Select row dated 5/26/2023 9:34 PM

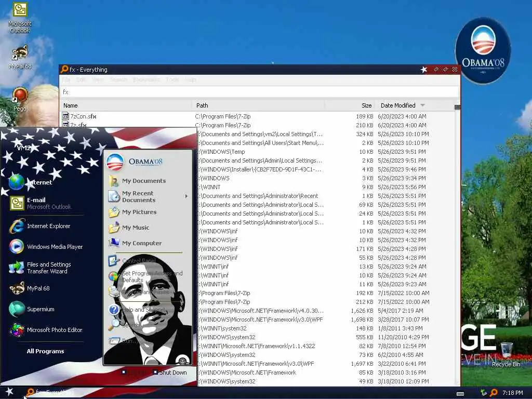[x=327, y=178]
